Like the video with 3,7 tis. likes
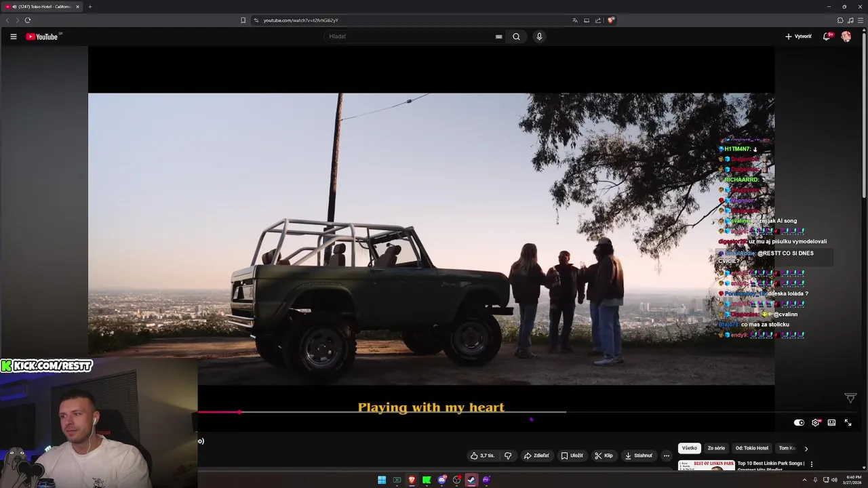The width and height of the screenshot is (868, 488). [x=482, y=455]
